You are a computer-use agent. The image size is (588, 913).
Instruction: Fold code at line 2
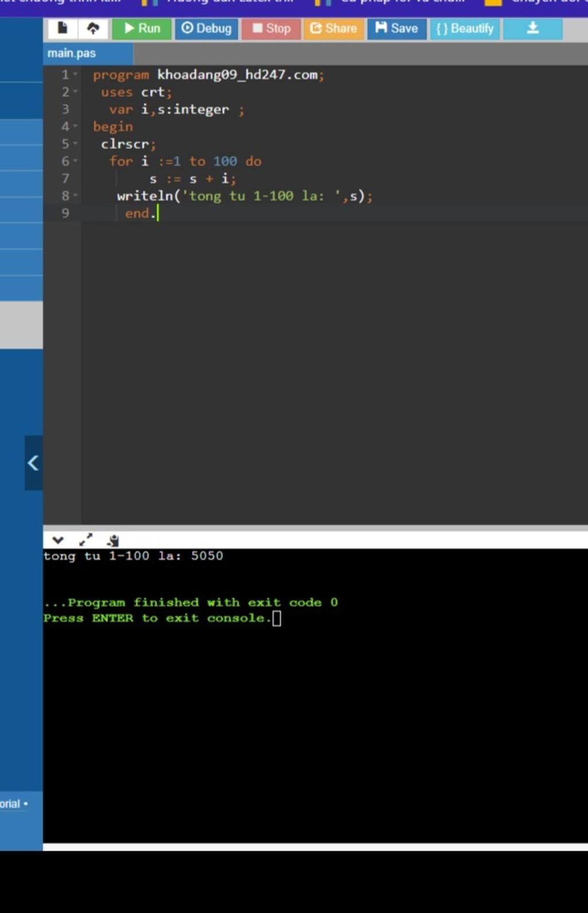coord(75,91)
